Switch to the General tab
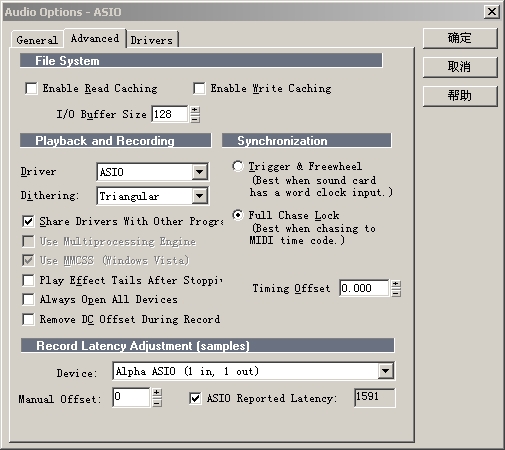The image size is (505, 450). (x=37, y=40)
